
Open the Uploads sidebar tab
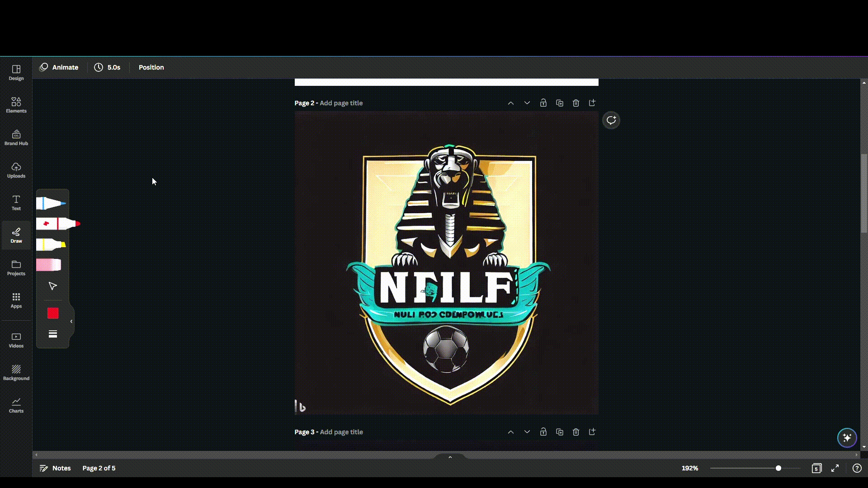tap(16, 170)
